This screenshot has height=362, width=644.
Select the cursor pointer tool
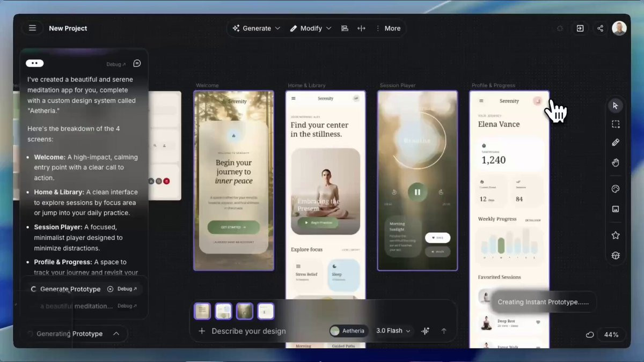point(616,106)
